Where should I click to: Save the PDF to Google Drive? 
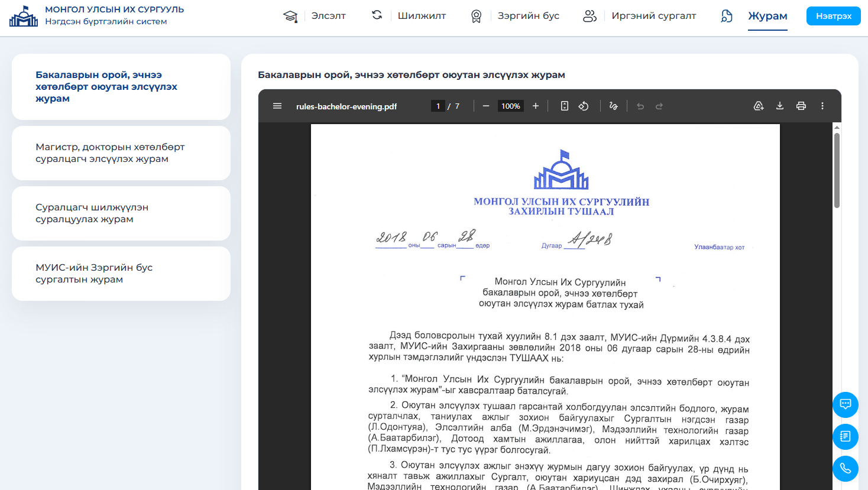[x=759, y=106]
